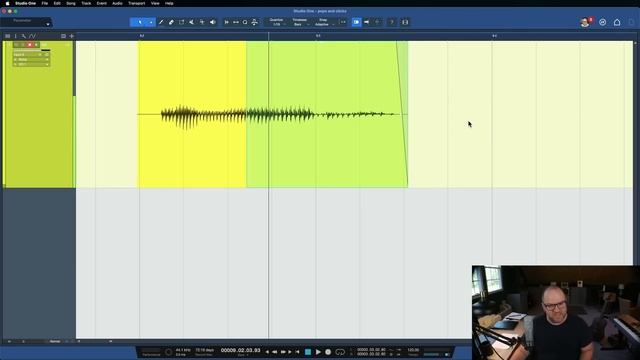Open the Inspector (i) icon
The image size is (640, 360).
[x=16, y=36]
